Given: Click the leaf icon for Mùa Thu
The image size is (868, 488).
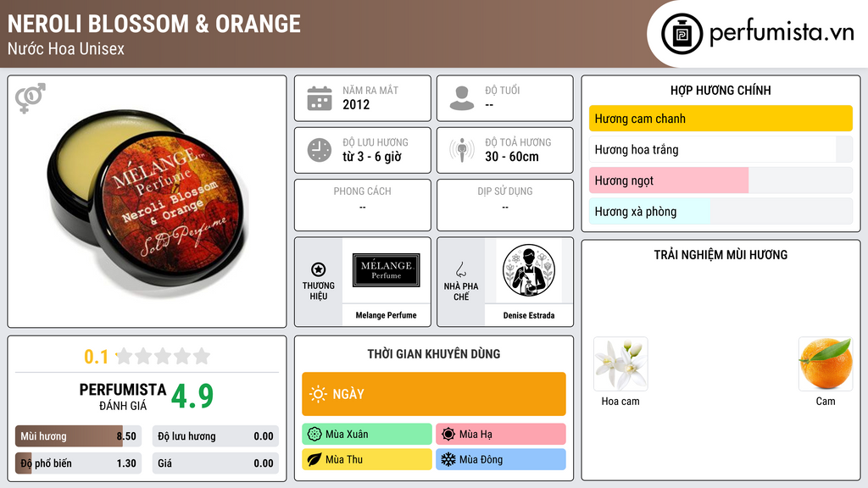Looking at the screenshot, I should (x=314, y=459).
